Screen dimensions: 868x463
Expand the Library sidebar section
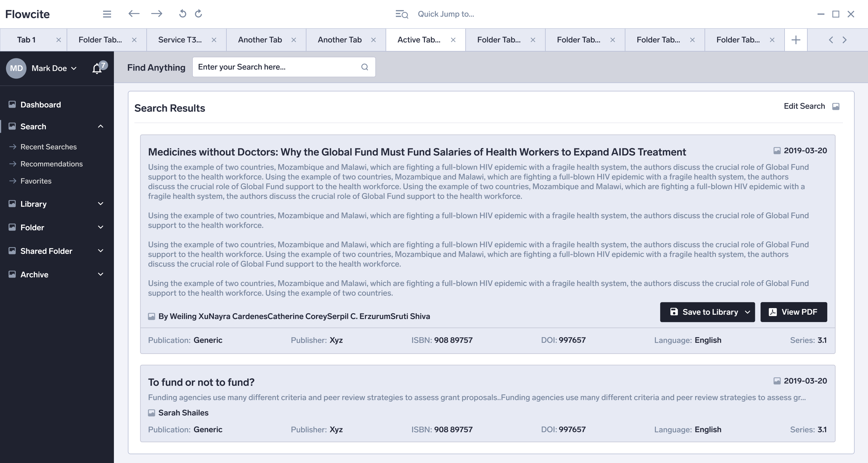pos(101,204)
